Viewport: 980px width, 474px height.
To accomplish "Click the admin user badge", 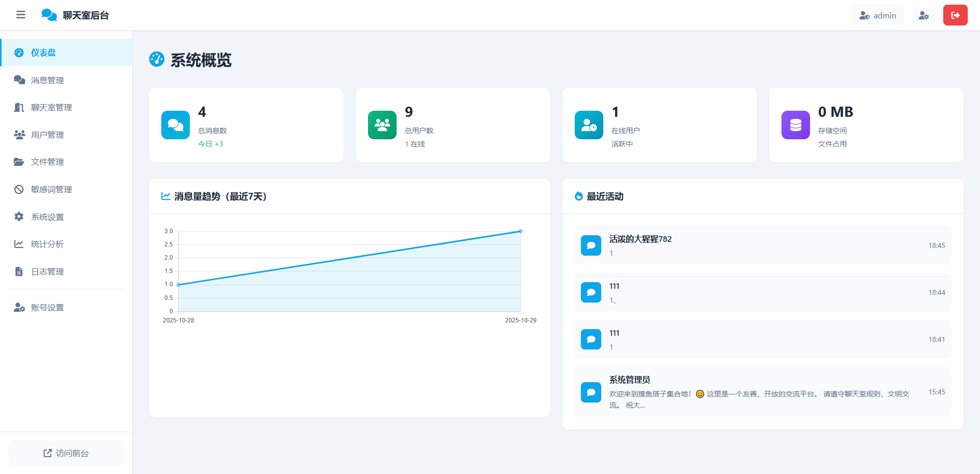I will coord(877,15).
